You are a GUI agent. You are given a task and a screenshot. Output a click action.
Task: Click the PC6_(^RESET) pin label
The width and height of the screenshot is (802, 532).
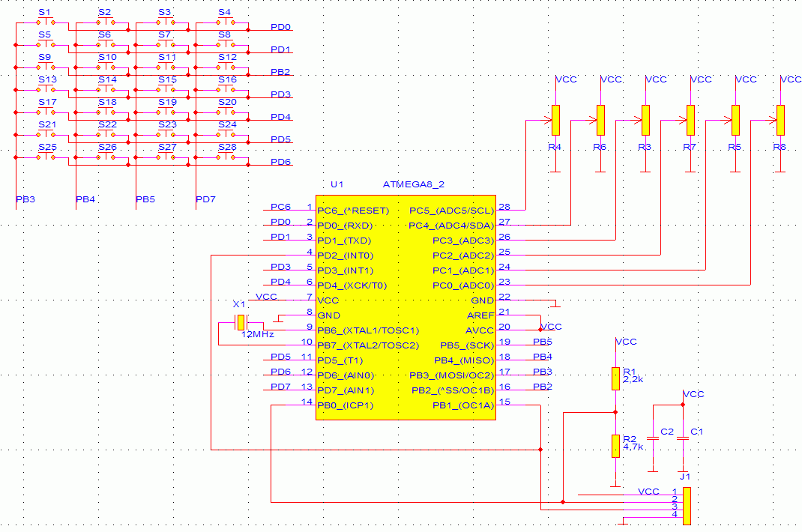tap(353, 211)
